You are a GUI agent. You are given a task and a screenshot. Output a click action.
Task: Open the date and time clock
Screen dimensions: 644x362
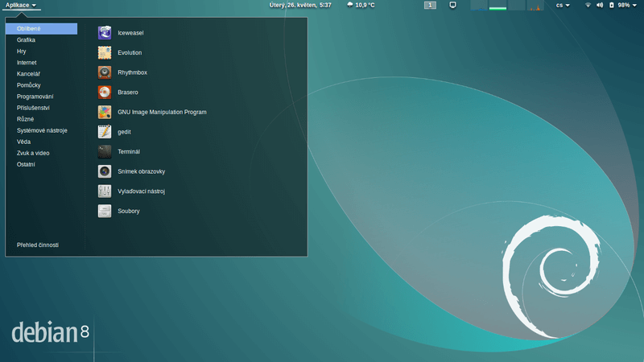pos(300,5)
